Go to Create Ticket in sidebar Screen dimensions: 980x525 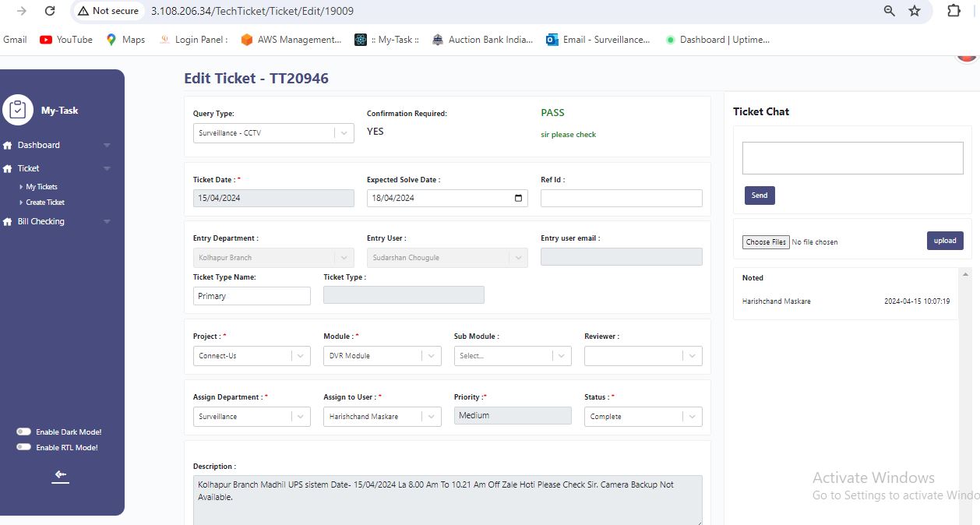[45, 203]
